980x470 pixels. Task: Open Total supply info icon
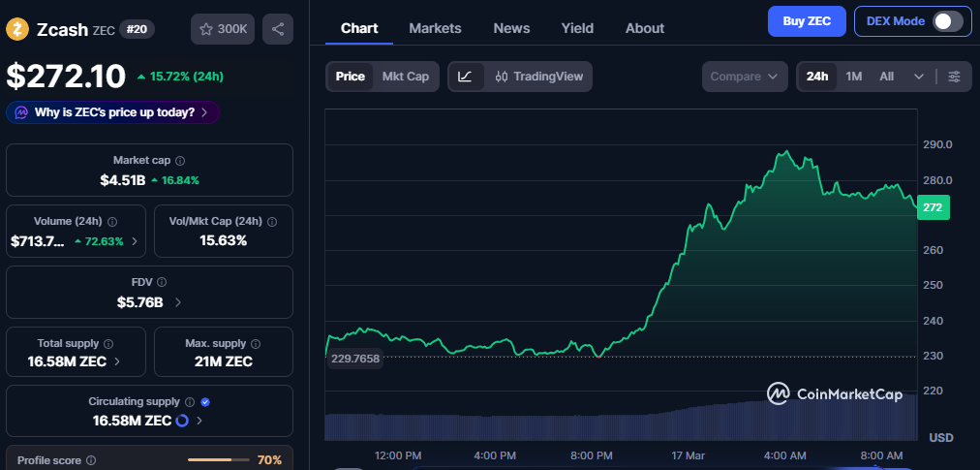pos(108,344)
